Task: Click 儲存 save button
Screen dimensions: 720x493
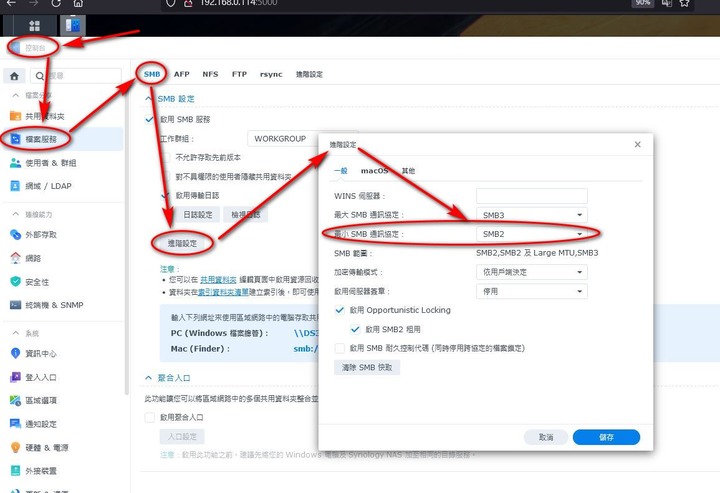Action: (x=606, y=437)
